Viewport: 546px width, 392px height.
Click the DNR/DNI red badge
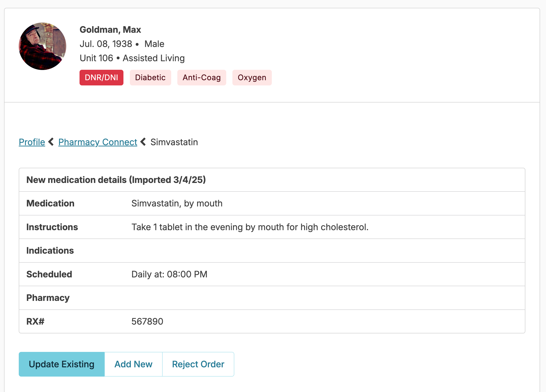[x=101, y=78]
